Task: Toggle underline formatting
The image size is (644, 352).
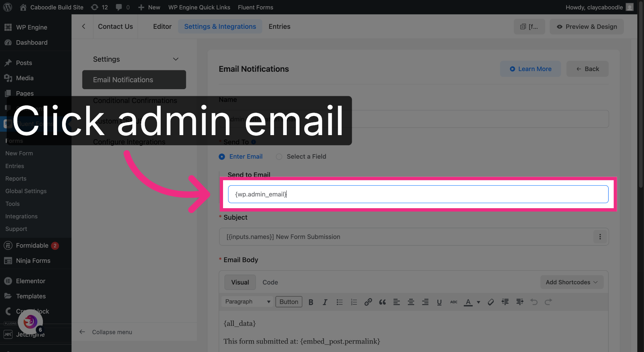Action: point(439,302)
